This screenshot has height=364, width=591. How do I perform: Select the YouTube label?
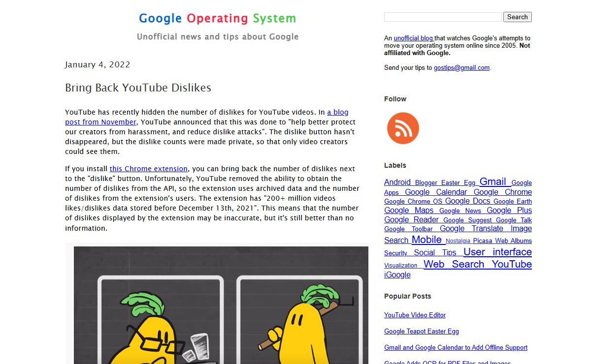pos(512,264)
